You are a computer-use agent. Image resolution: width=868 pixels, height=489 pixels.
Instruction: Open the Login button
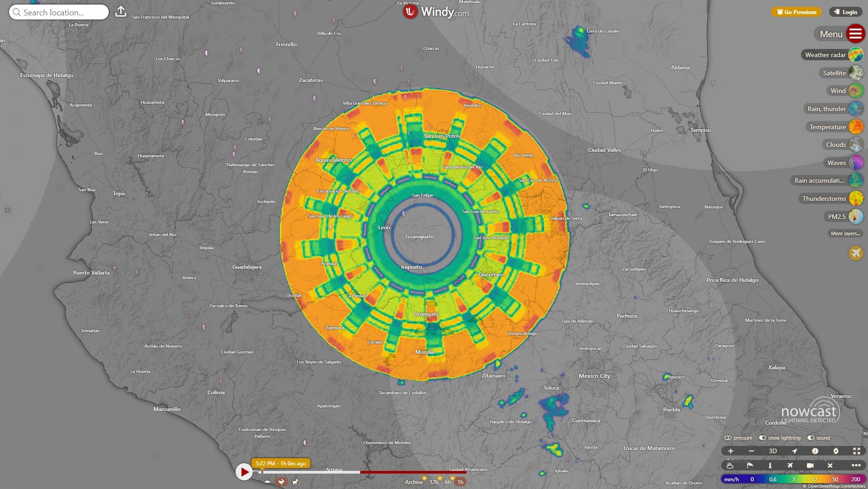tap(845, 12)
